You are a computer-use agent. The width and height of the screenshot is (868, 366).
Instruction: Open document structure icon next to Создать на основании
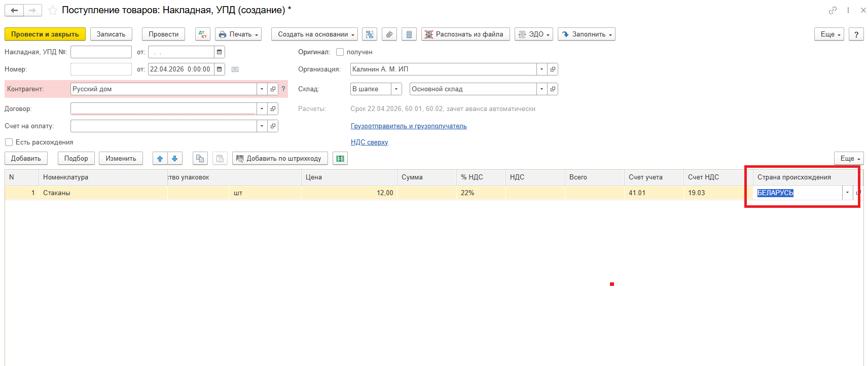370,34
